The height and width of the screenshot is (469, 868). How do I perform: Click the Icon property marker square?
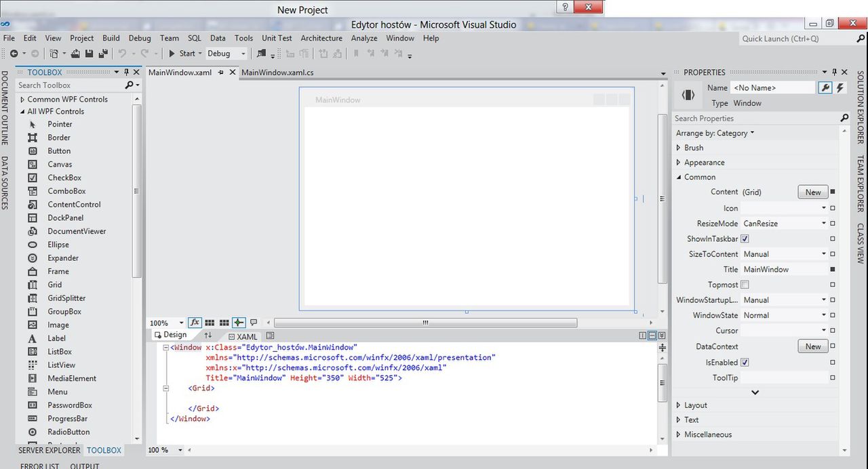pos(833,208)
